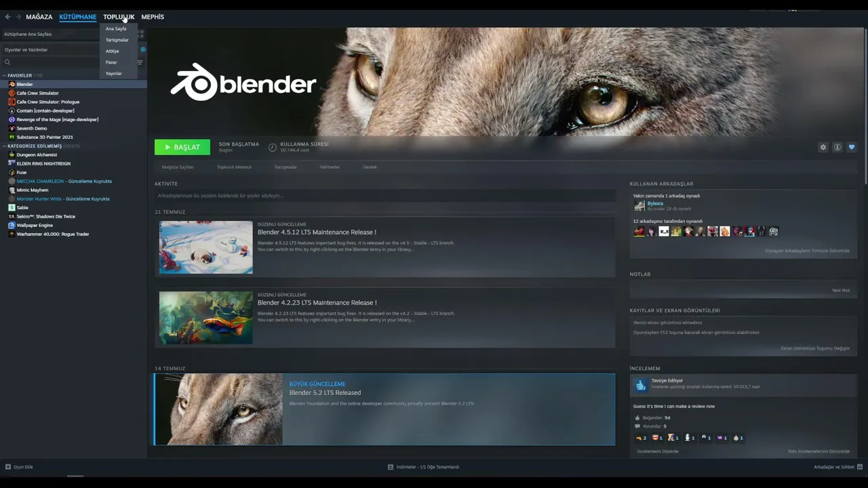Collapse the KATEGORİZE EDİLMEMİŞ category
Image resolution: width=868 pixels, height=488 pixels.
pyautogui.click(x=4, y=146)
